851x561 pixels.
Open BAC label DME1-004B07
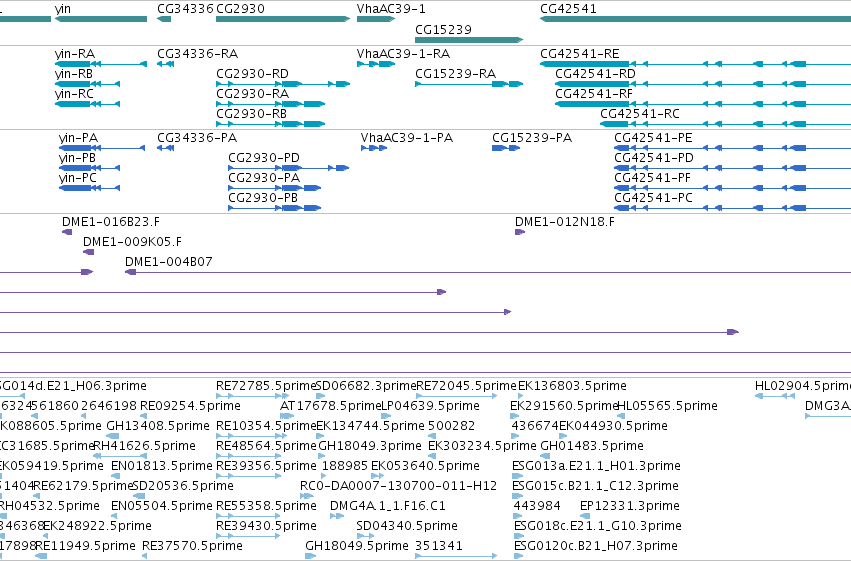click(169, 262)
